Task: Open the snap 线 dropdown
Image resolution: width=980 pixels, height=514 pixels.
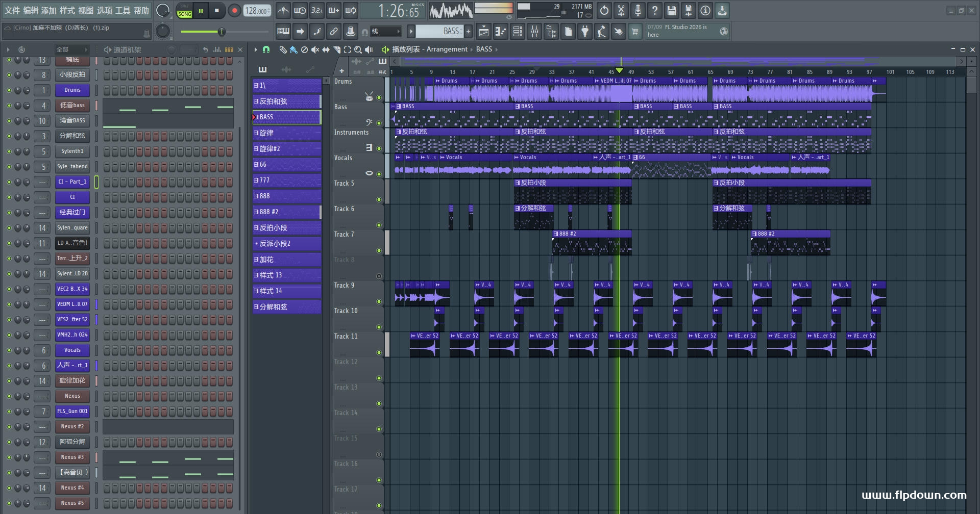Action: 385,32
